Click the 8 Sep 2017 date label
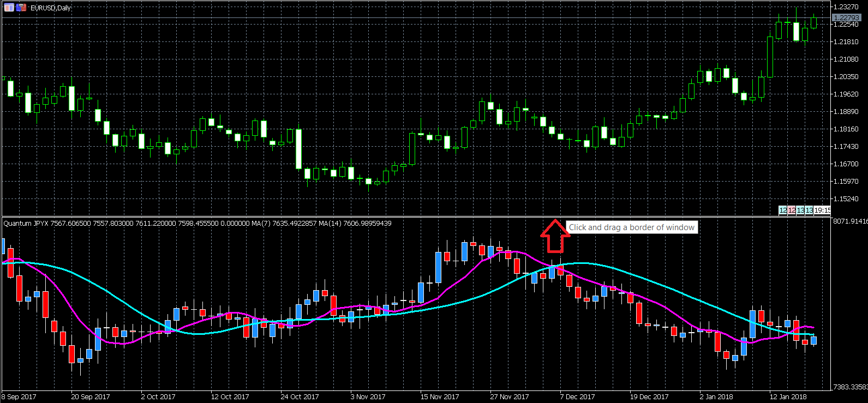This screenshot has width=868, height=403. point(19,396)
